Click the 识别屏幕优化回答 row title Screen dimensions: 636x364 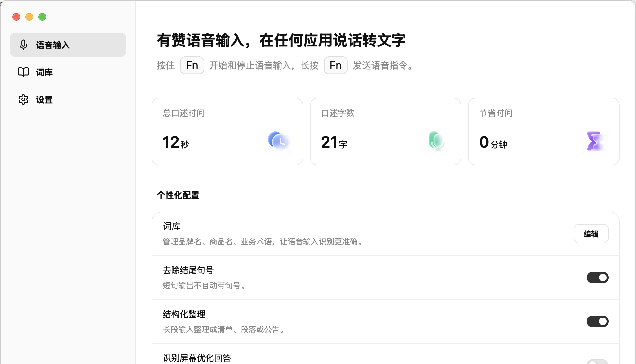(x=197, y=358)
